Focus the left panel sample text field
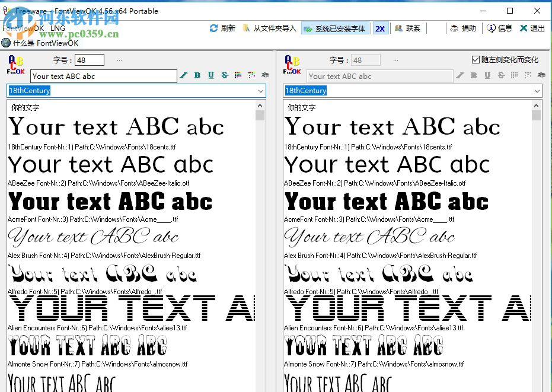The image size is (552, 392). pos(104,76)
